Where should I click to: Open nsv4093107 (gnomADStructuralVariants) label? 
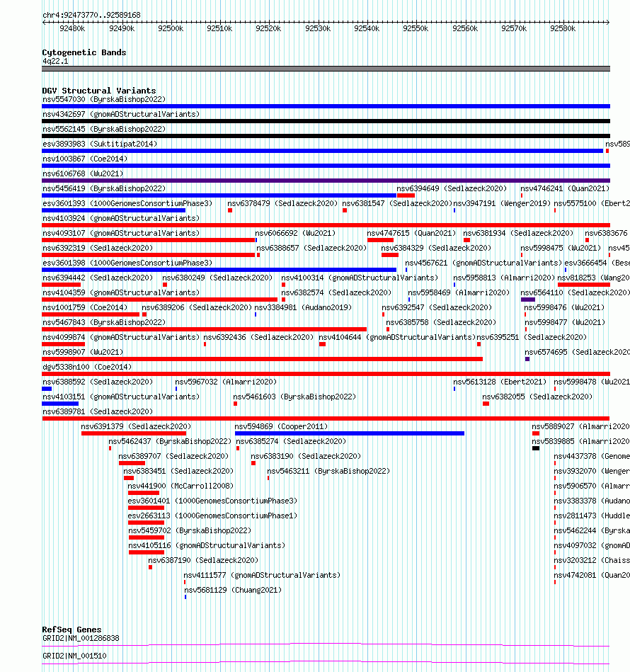[x=121, y=233]
